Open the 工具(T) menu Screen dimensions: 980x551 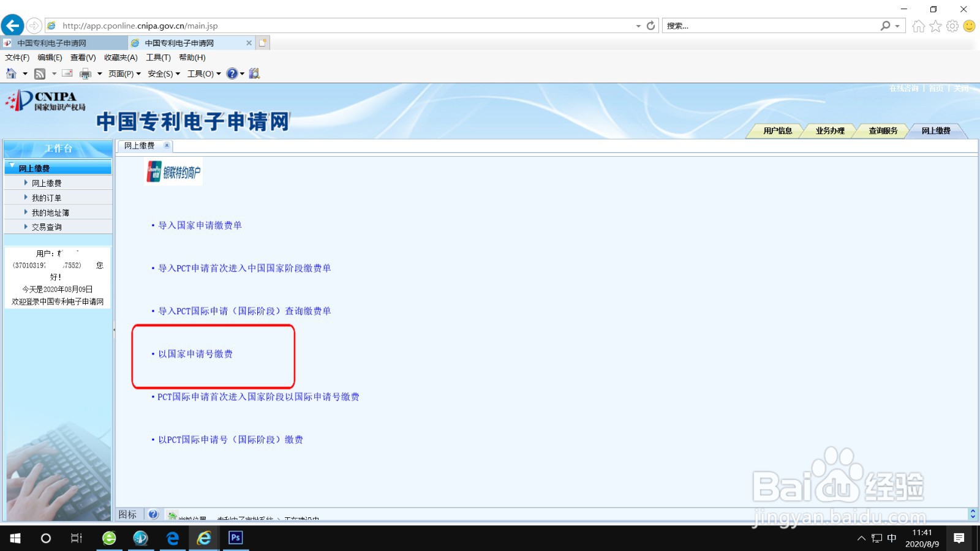pos(158,58)
